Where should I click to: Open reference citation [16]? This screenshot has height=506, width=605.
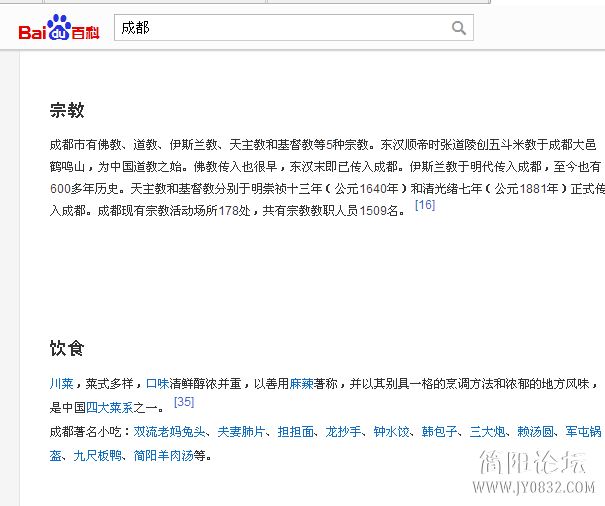pos(425,205)
